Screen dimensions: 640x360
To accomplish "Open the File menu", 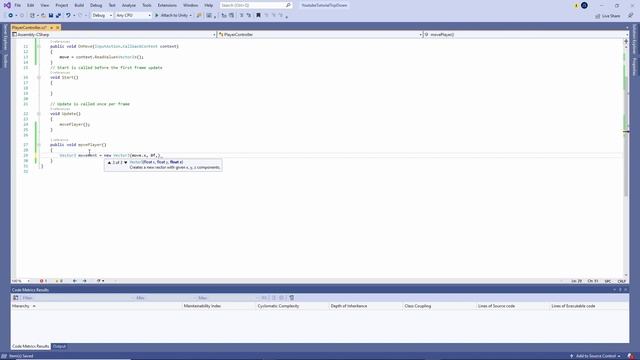I will 18,5.
